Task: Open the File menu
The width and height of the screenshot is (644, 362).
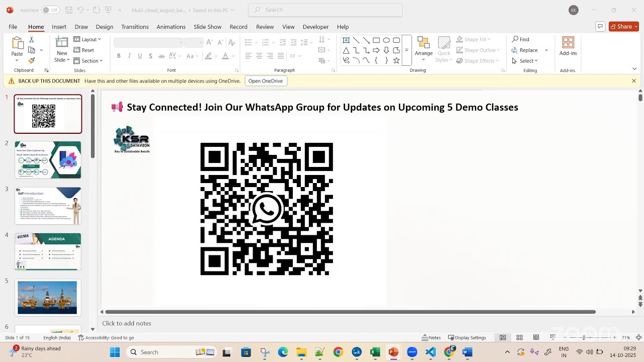Action: pyautogui.click(x=13, y=27)
